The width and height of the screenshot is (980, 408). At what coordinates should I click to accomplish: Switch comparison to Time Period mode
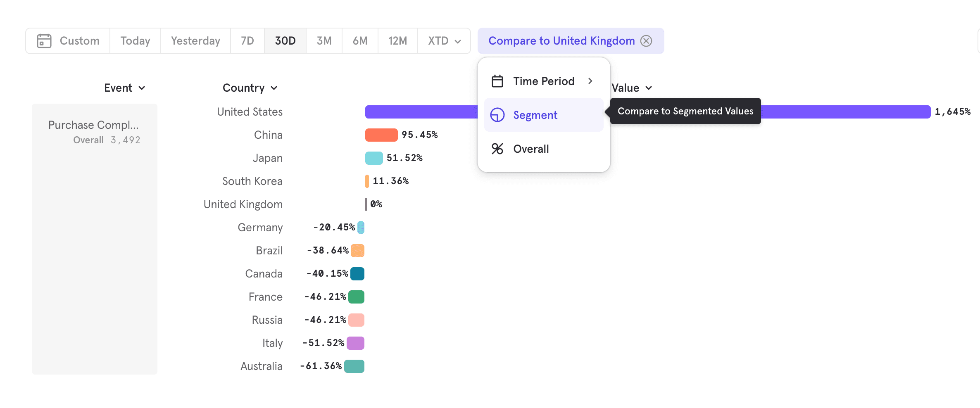(x=544, y=81)
